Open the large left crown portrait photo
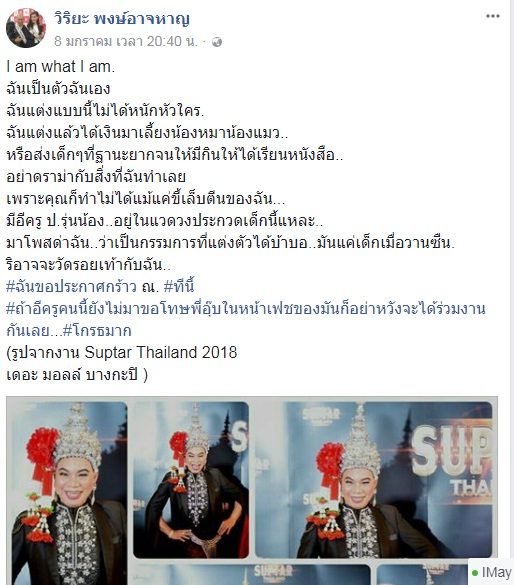 (69, 493)
